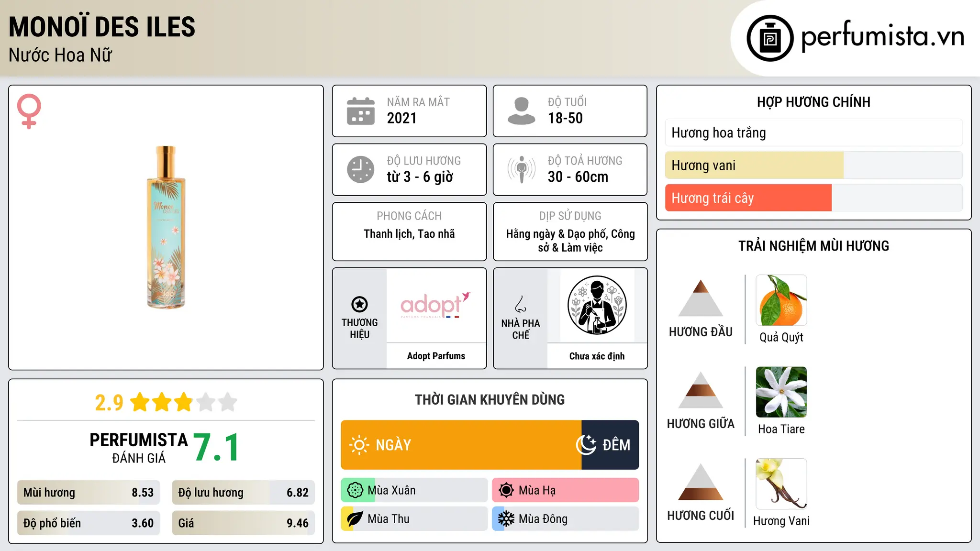
Task: Click the sun icon next to Ngày
Action: coord(359,445)
